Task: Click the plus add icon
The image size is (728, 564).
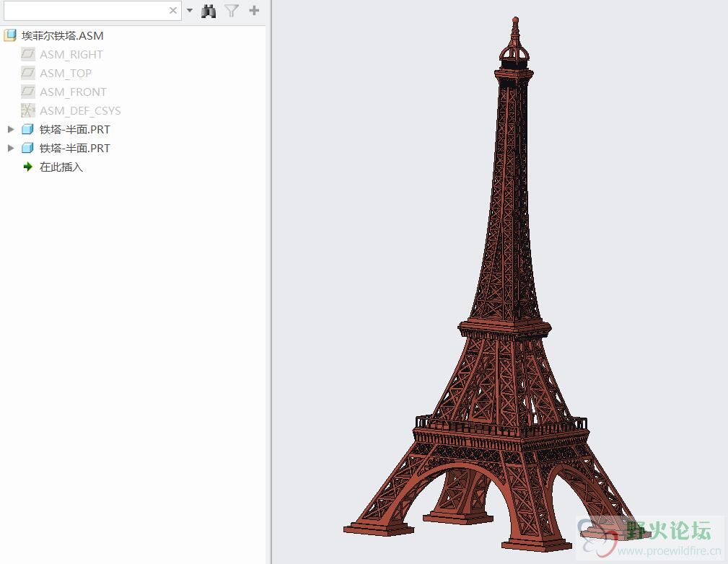Action: coord(254,10)
